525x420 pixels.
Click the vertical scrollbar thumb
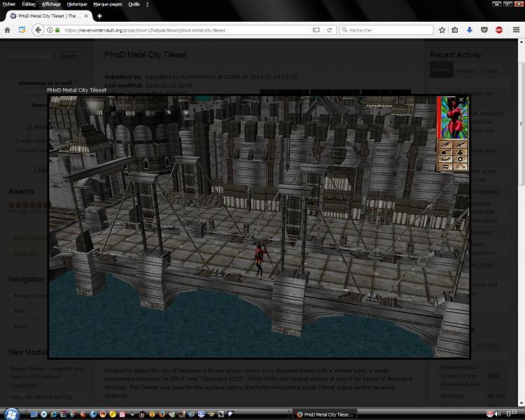[521, 123]
